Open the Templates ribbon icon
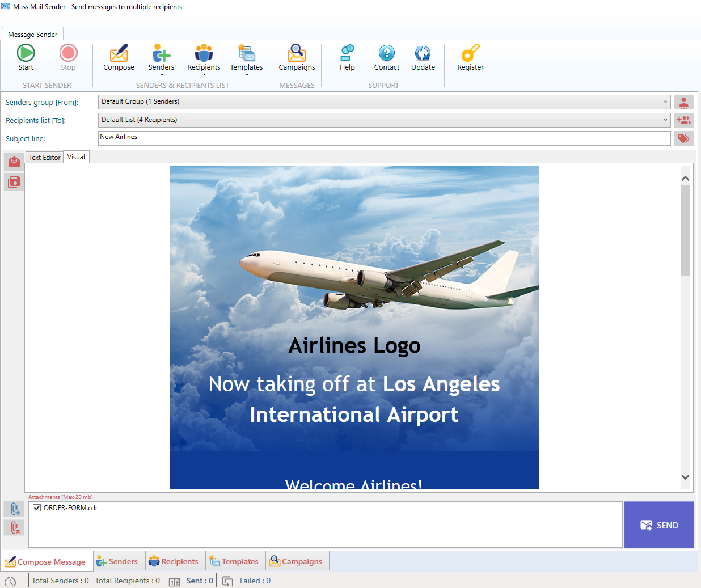Viewport: 701px width, 588px height. point(246,53)
